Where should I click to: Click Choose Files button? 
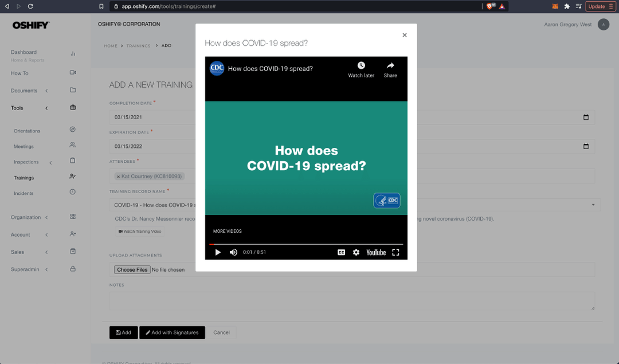point(132,269)
